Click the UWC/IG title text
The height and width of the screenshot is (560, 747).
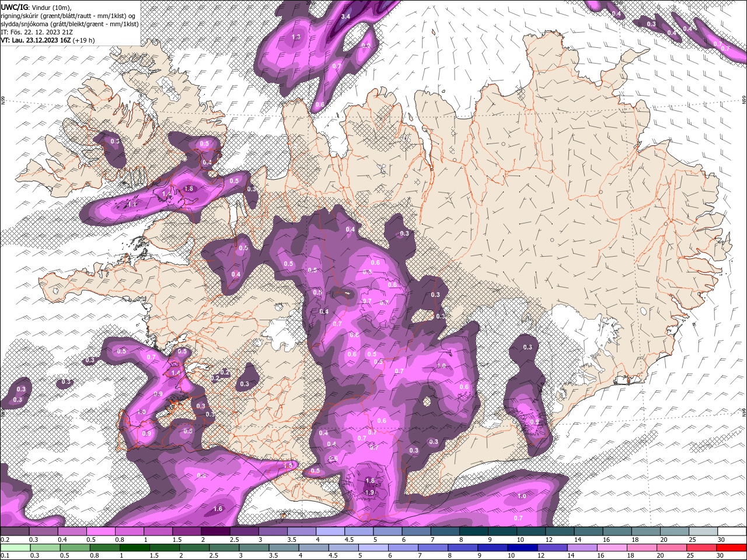(15, 7)
